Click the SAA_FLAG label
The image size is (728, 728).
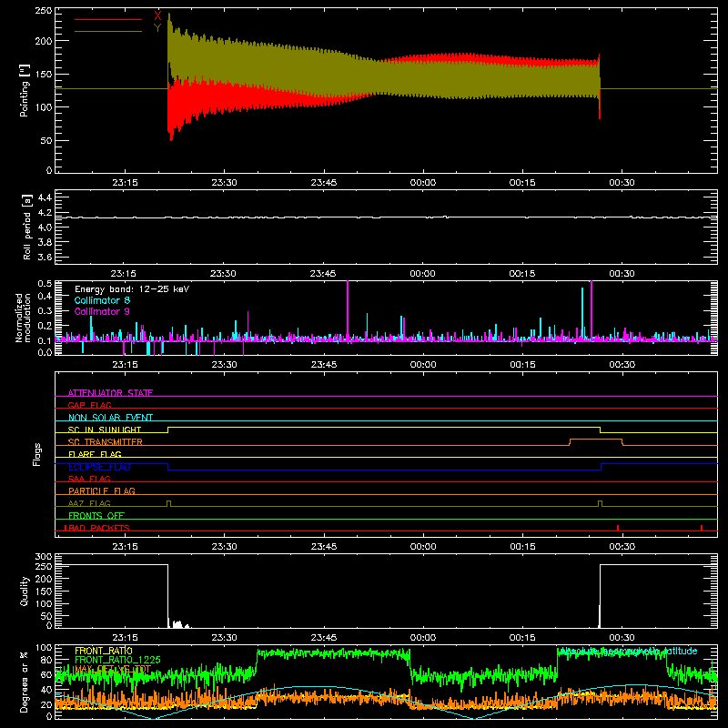[x=89, y=479]
